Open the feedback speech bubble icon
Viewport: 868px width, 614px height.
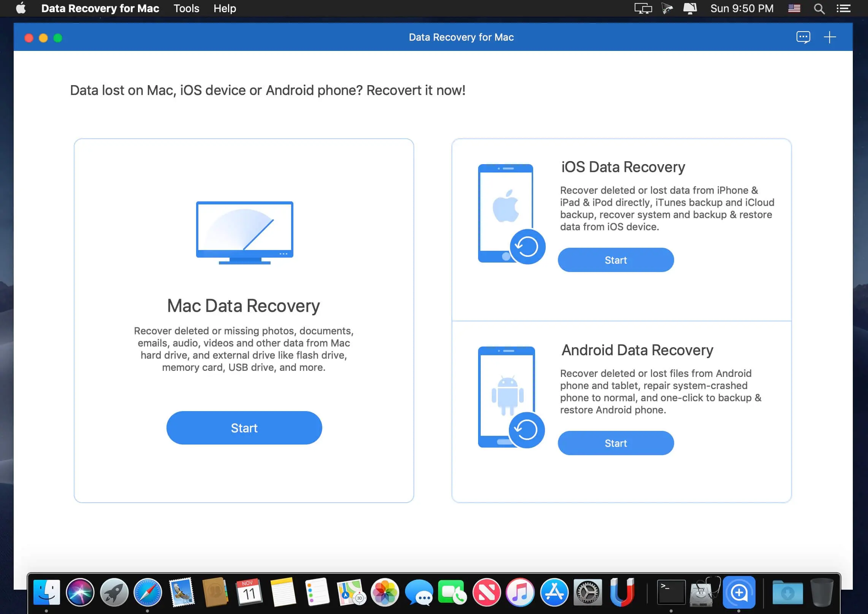coord(803,37)
